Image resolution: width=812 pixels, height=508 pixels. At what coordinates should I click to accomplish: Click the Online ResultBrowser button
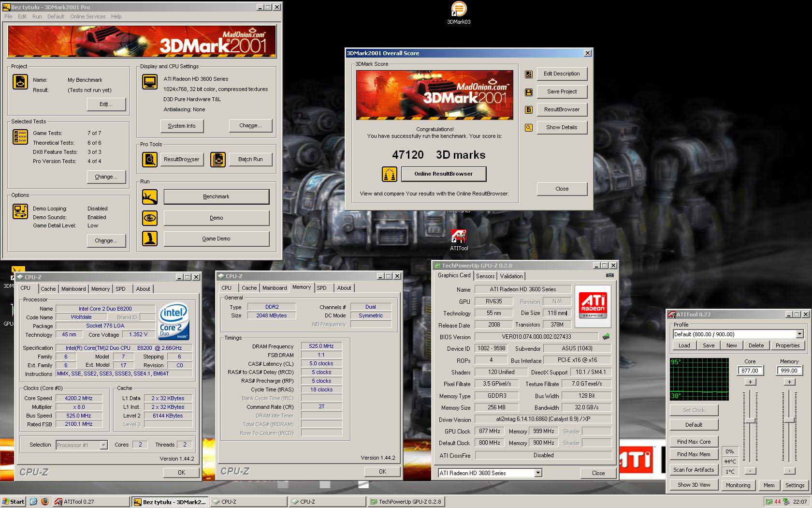[443, 174]
